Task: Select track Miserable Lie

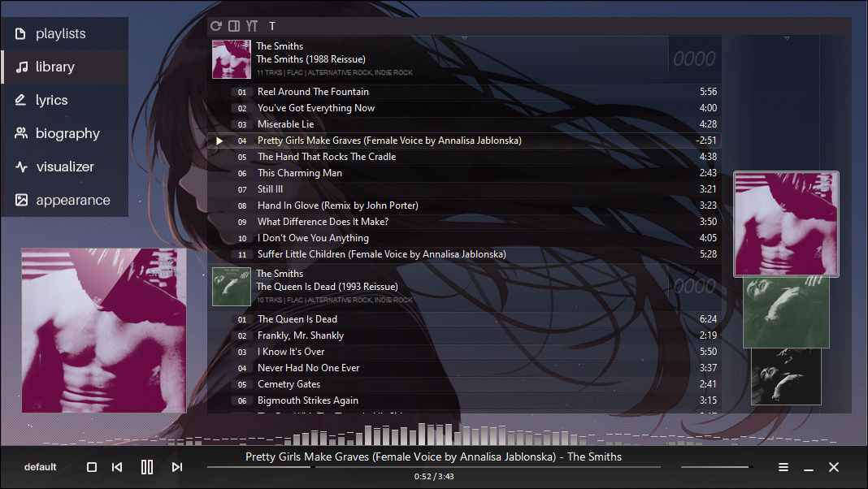Action: tap(464, 124)
